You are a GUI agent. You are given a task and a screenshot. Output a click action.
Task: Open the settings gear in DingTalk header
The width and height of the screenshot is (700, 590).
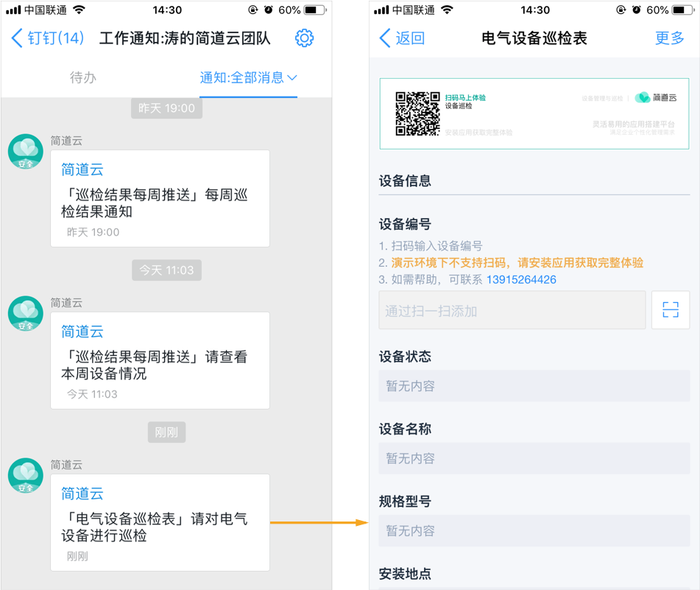tap(305, 38)
